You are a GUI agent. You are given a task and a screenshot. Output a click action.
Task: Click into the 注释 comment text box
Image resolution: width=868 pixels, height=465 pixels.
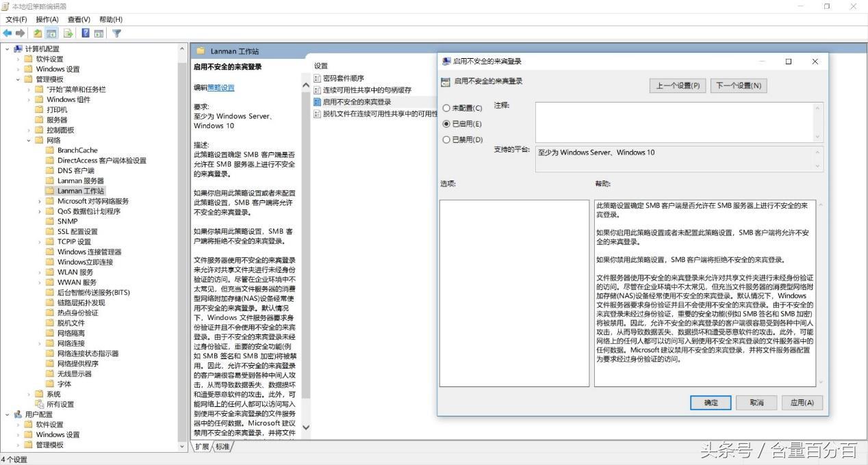(x=674, y=122)
